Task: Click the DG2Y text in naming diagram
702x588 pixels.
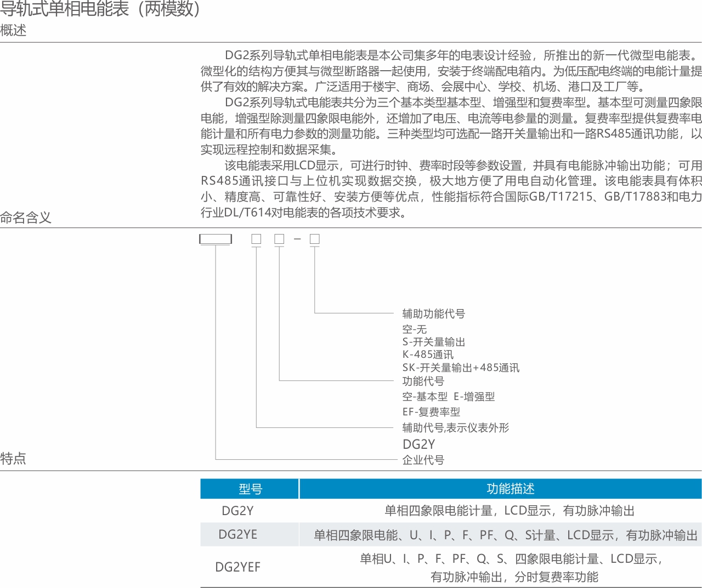Action: pos(418,444)
